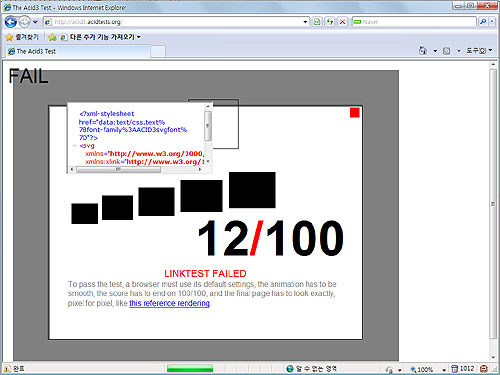This screenshot has width=500, height=375.
Task: Open the 도구 tools menu
Action: (x=479, y=51)
